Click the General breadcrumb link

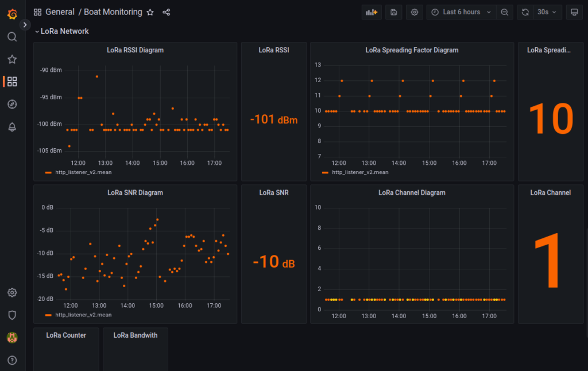click(60, 11)
